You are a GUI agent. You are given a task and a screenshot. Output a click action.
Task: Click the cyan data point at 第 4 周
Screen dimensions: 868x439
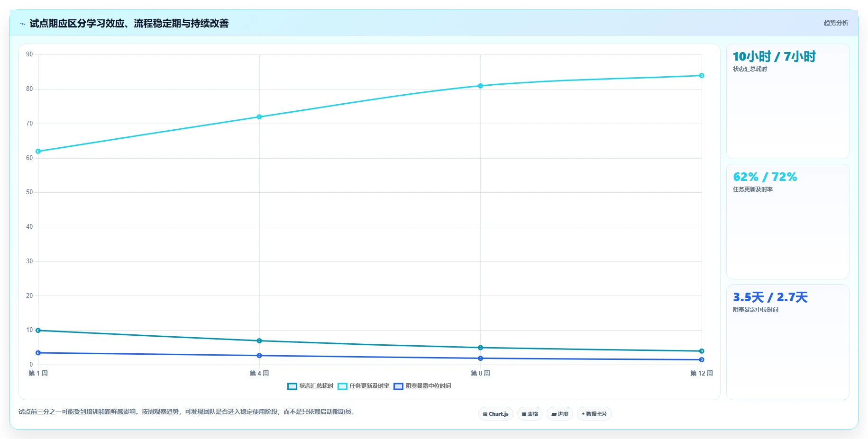pos(259,117)
